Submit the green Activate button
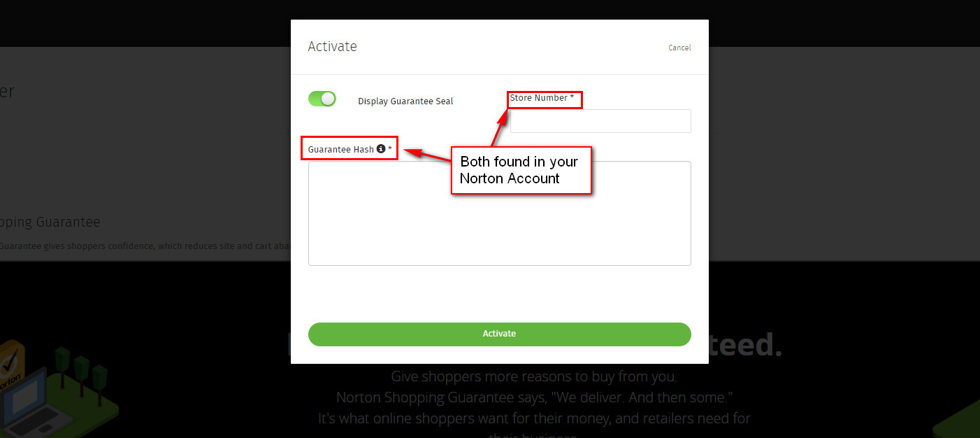980x438 pixels. point(500,334)
